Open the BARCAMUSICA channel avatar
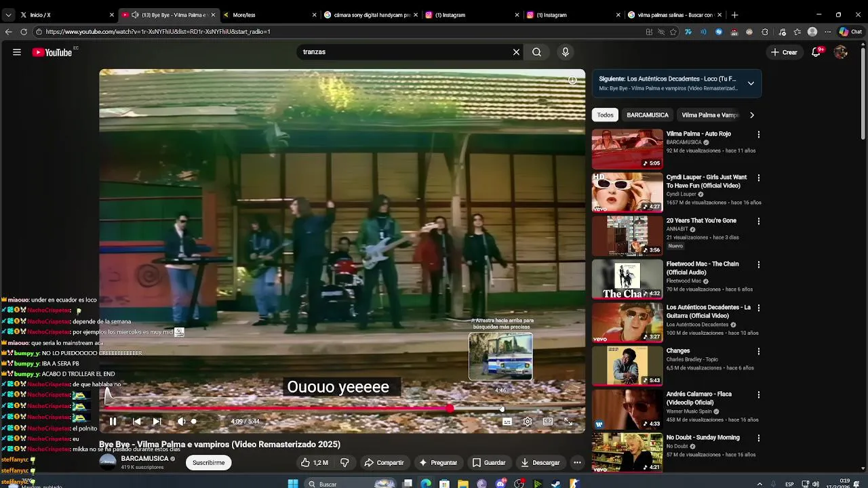Image resolution: width=868 pixels, height=488 pixels. (108, 462)
